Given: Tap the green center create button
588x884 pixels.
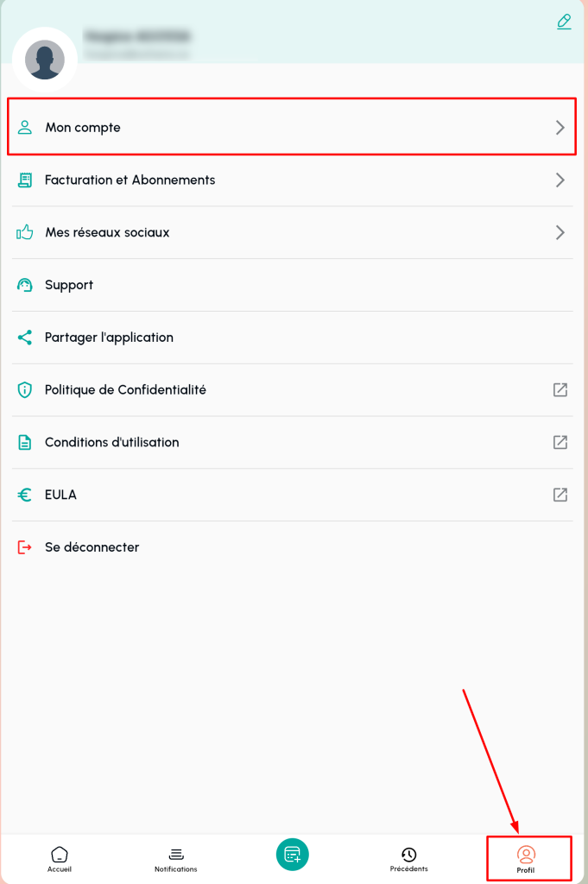Looking at the screenshot, I should [293, 855].
